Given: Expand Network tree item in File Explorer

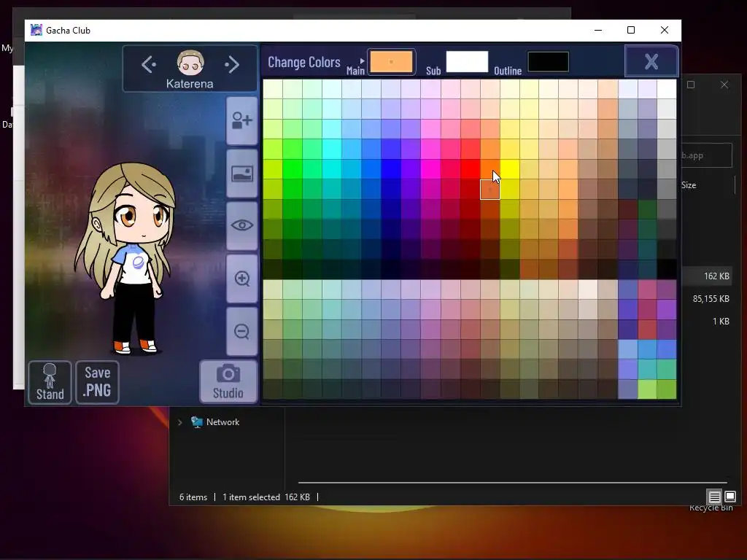Looking at the screenshot, I should (179, 422).
